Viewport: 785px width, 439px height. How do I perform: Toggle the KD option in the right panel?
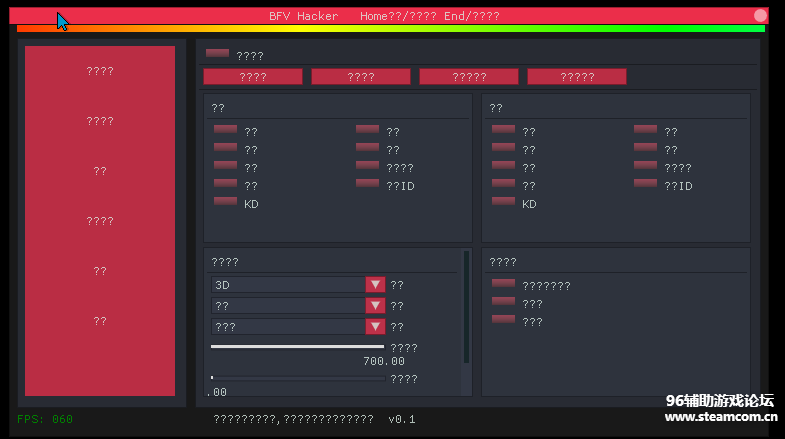pos(503,202)
